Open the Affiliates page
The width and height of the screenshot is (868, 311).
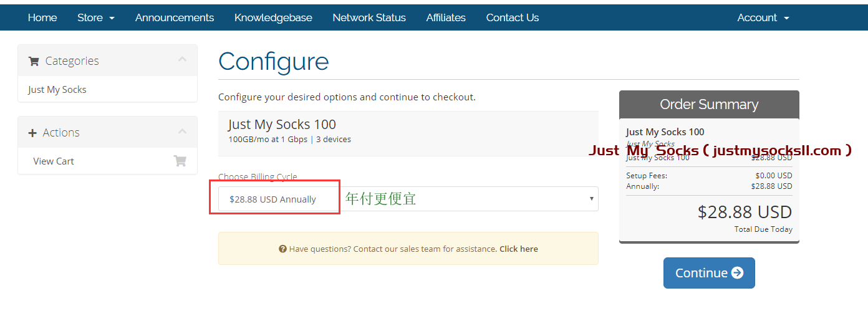pos(446,17)
